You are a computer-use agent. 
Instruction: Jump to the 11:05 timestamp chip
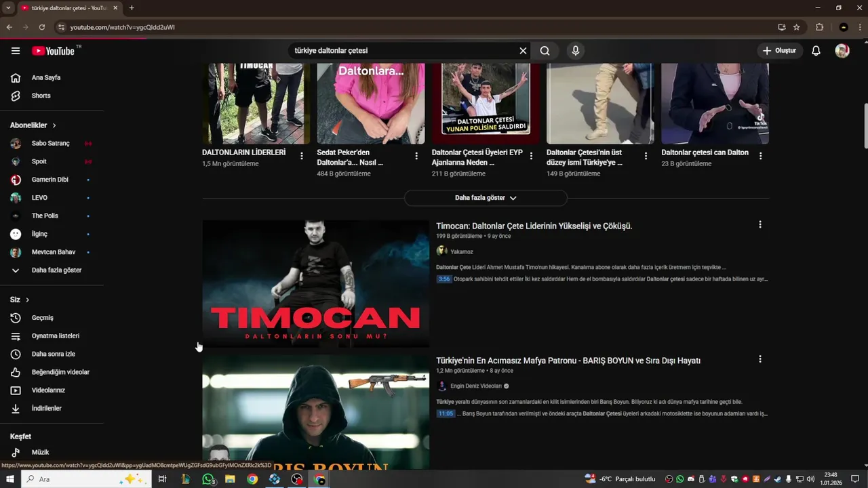click(x=446, y=413)
